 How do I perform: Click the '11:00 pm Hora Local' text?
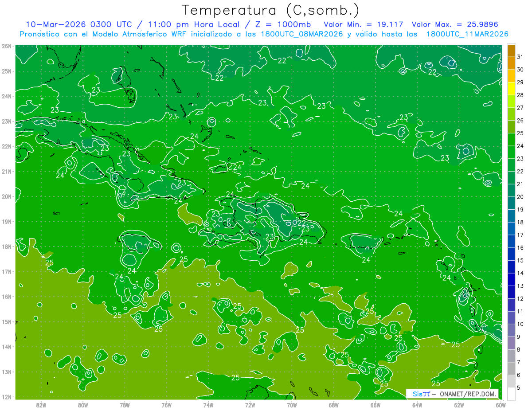click(x=194, y=24)
